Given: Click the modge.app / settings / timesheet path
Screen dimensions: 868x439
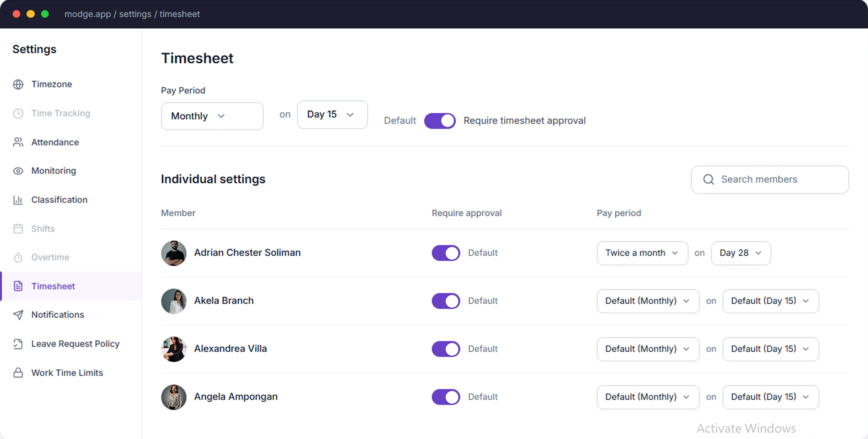Looking at the screenshot, I should coord(132,14).
